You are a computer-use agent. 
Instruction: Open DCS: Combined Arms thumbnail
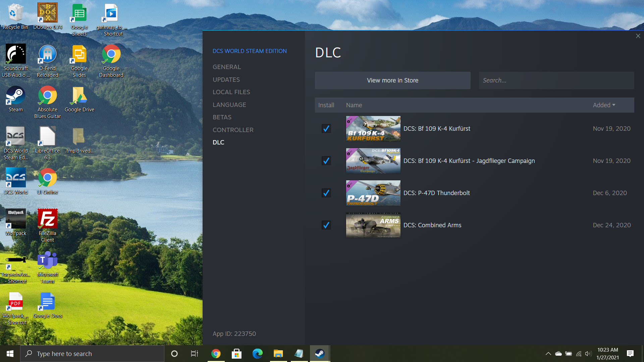coord(373,225)
